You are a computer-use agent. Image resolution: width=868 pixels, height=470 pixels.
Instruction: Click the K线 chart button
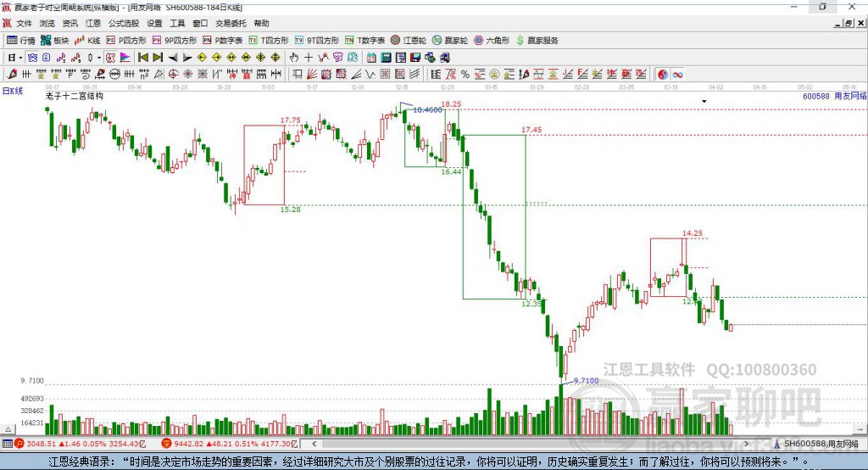[87, 41]
